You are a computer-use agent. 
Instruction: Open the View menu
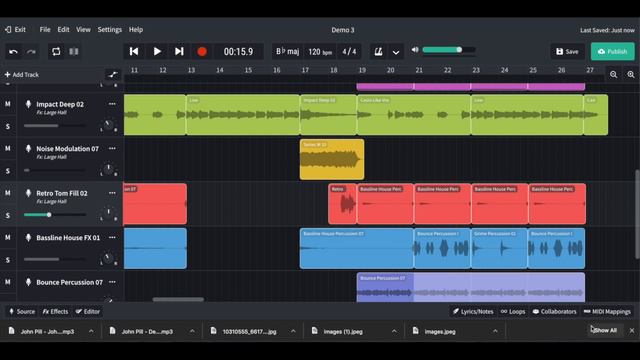pos(83,29)
